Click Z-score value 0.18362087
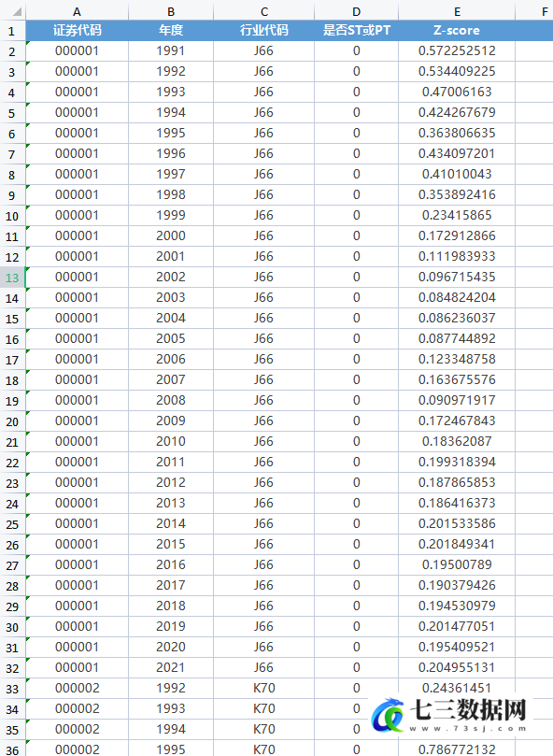This screenshot has height=756, width=553. coord(457,441)
